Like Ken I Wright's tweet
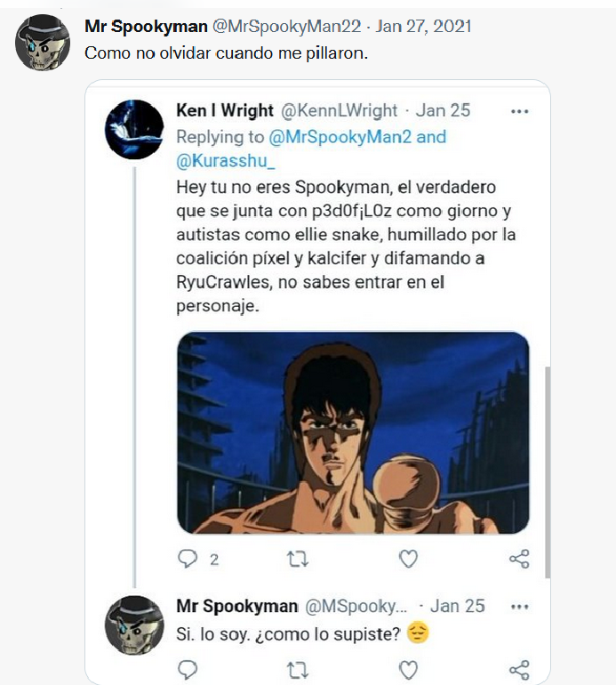Screen dimensions: 616x685 [x=409, y=559]
